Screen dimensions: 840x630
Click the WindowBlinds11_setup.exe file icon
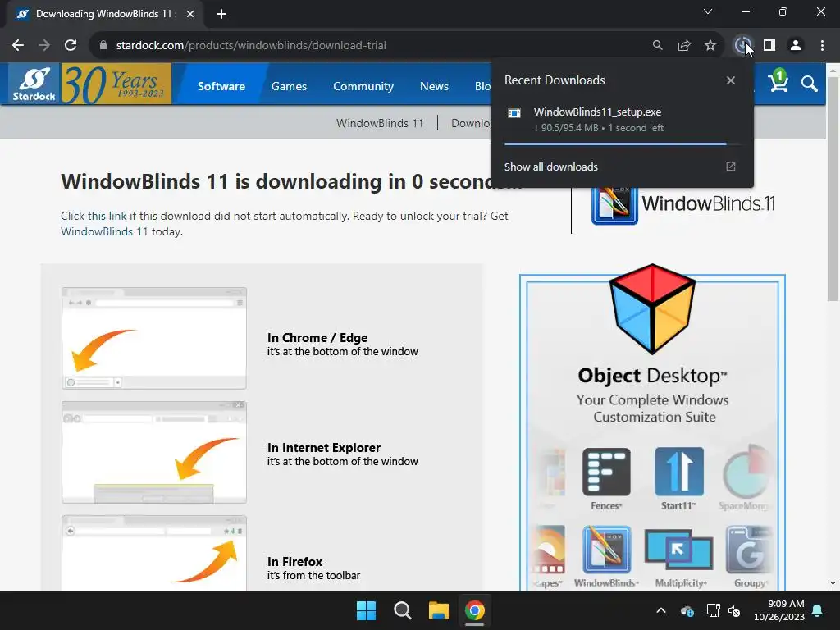pos(514,113)
